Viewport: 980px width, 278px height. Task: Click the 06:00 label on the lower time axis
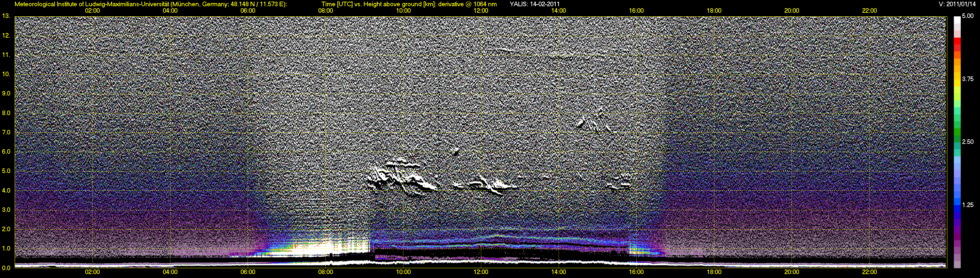[248, 272]
